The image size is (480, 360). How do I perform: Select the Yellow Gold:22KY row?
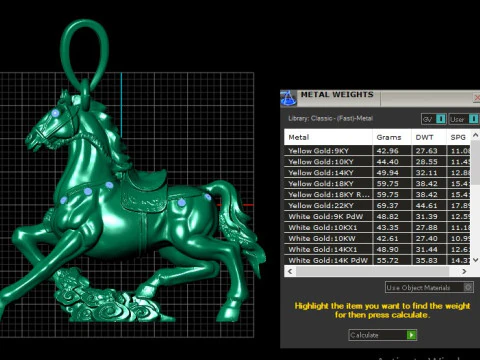tap(377, 206)
